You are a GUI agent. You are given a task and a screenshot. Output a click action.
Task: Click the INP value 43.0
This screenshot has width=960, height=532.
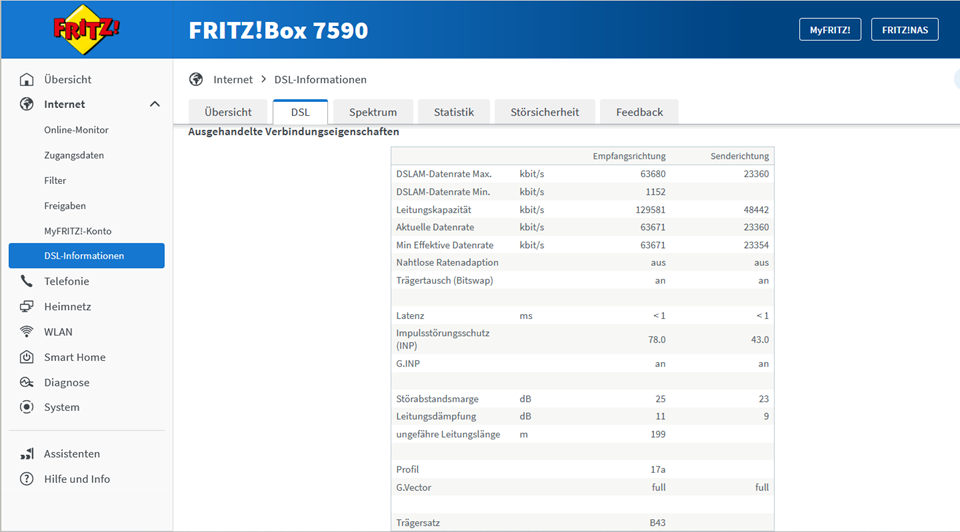(x=760, y=339)
